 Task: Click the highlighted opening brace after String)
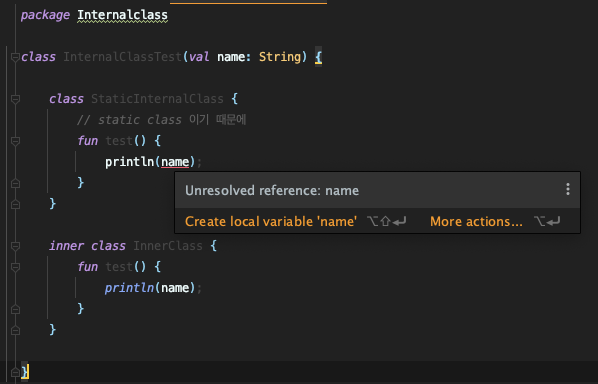click(x=318, y=57)
